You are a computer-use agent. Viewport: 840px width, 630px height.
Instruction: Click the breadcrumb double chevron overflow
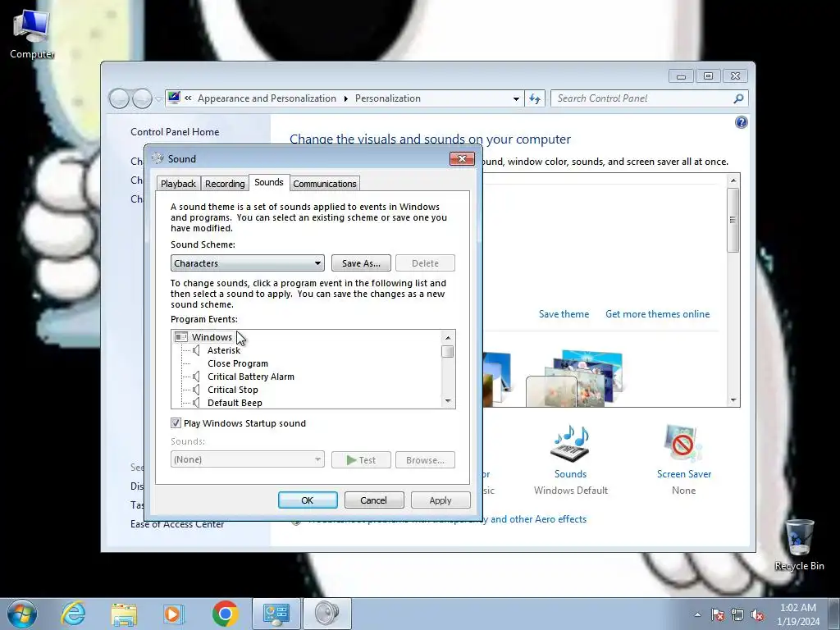[x=188, y=98]
